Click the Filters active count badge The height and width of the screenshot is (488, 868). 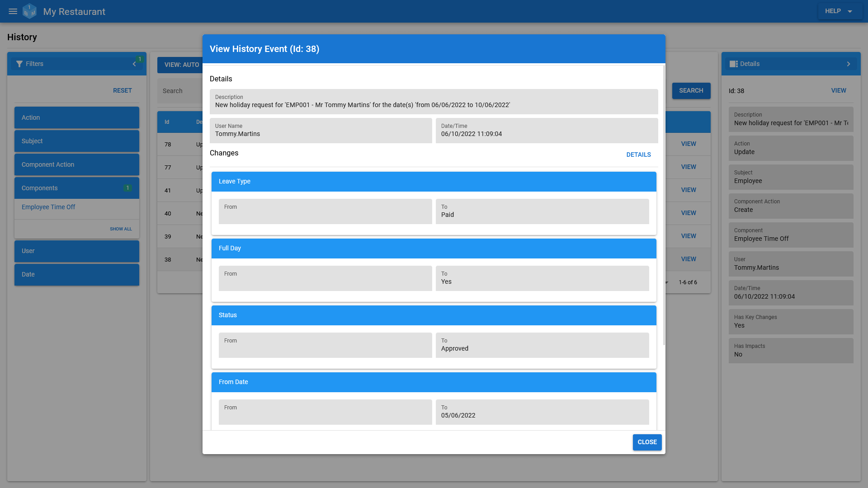140,59
